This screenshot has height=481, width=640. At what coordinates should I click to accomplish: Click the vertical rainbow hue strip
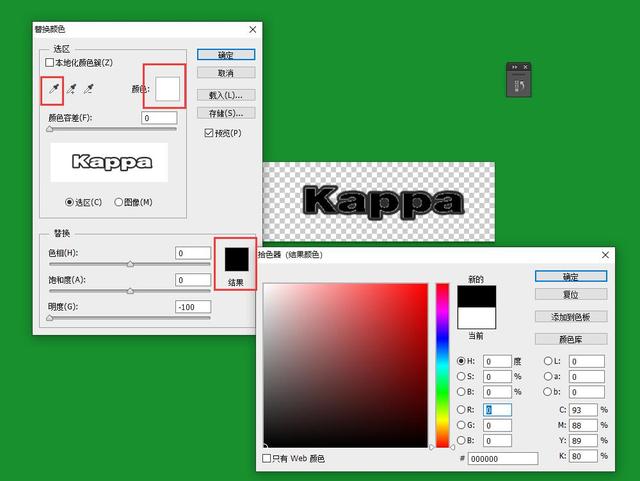point(442,365)
